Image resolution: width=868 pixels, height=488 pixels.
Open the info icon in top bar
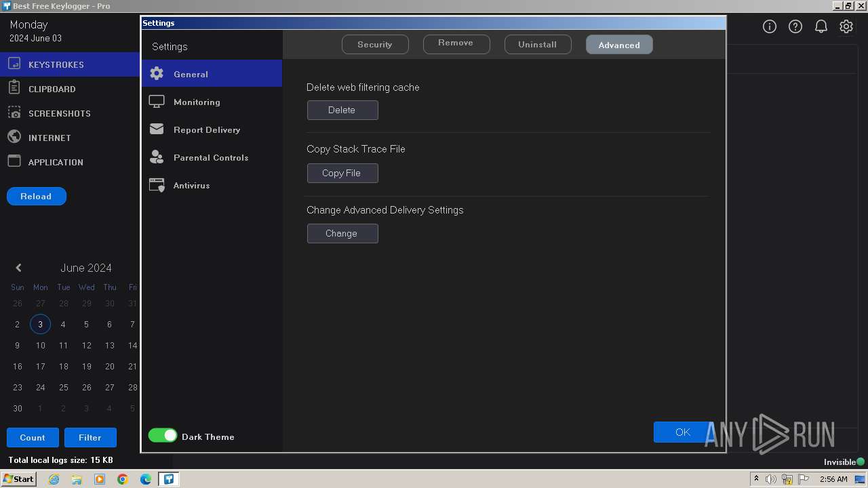[x=770, y=26]
